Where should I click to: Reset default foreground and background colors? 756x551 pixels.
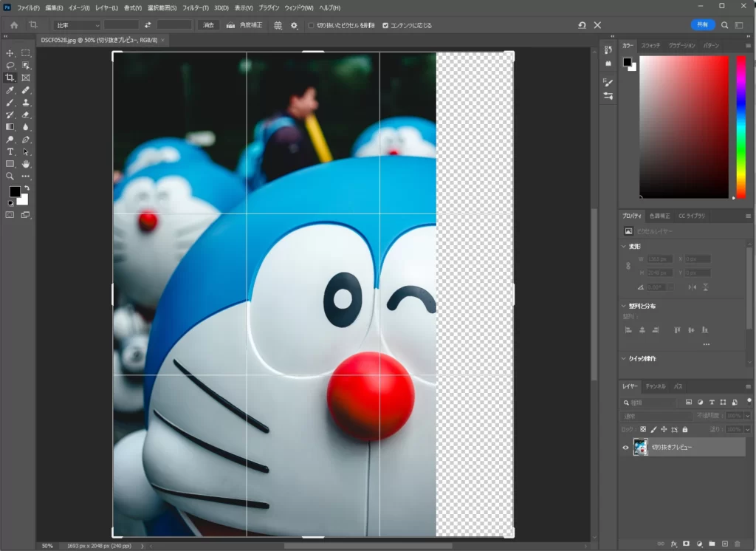click(x=10, y=203)
